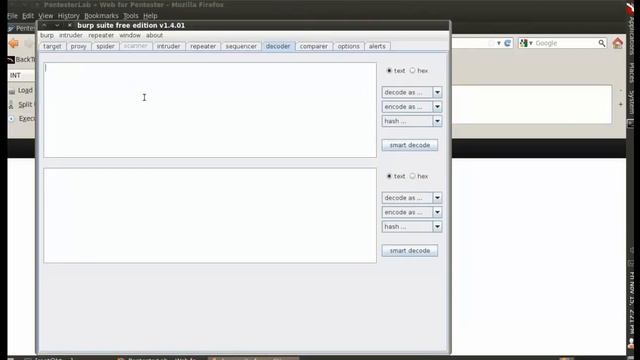The image size is (640, 360).
Task: Click Split button in HackBar panel
Action: (x=21, y=104)
